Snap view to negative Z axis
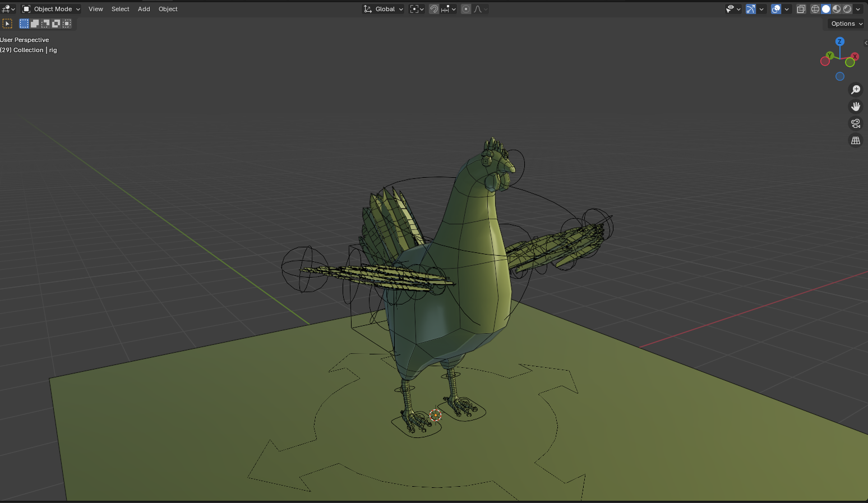The width and height of the screenshot is (868, 503). coord(840,77)
